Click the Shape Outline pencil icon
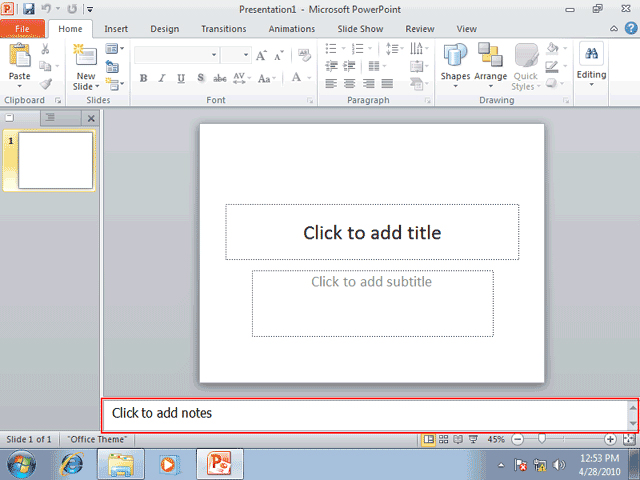The height and width of the screenshot is (480, 640). [552, 66]
